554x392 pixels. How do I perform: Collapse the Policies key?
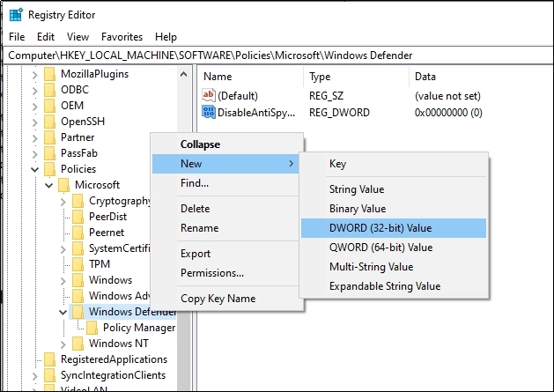coord(34,170)
